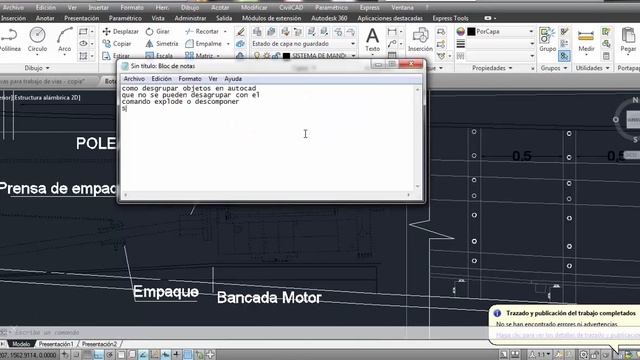This screenshot has height=360, width=640.
Task: Toggle ortho mode in status bar
Action: [98, 355]
